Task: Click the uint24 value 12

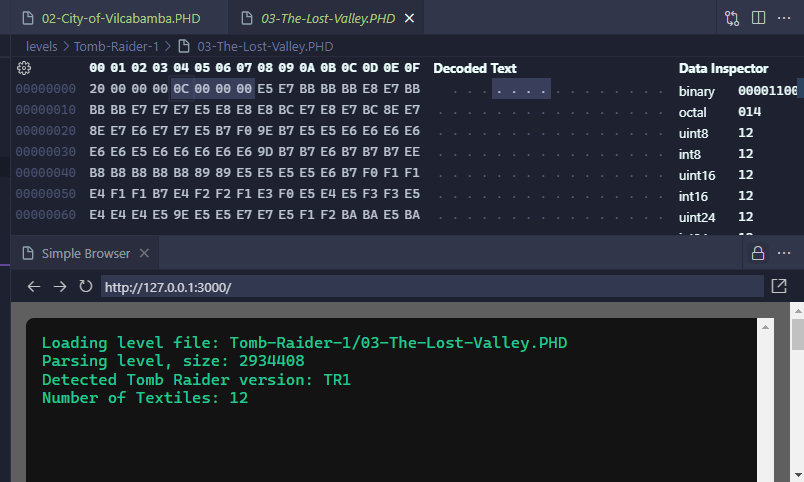Action: [x=746, y=217]
